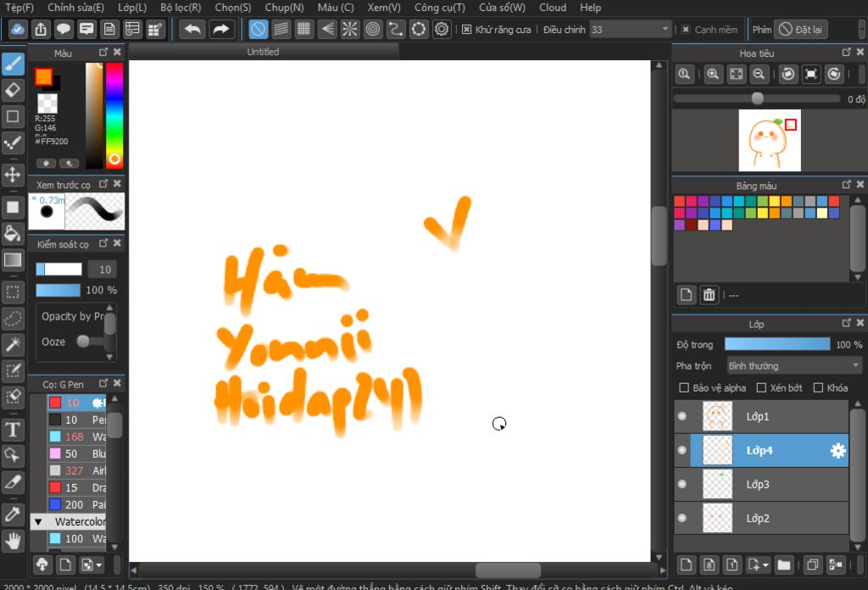Choose the 168 Watercolor brush
The height and width of the screenshot is (590, 868).
pos(77,437)
